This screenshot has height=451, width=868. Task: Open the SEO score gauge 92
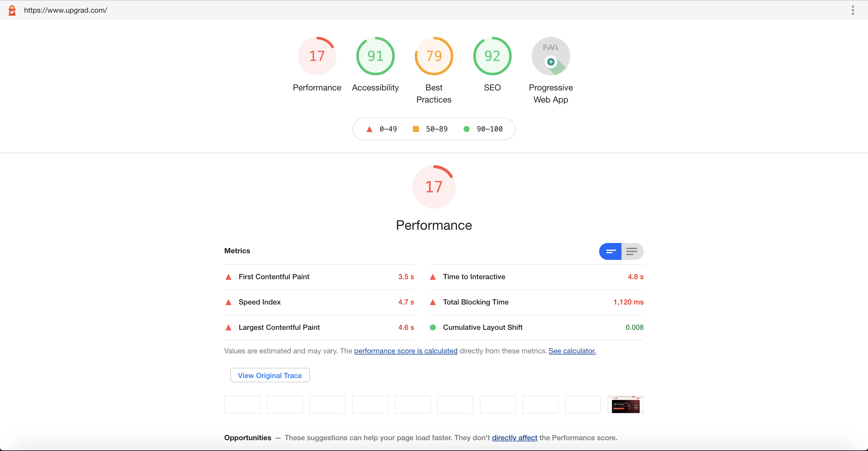tap(492, 56)
